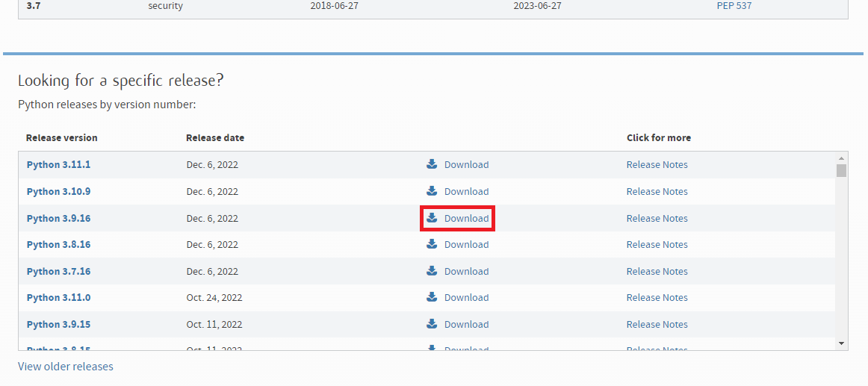
Task: Click the release list scrollbar thumb
Action: (841, 170)
